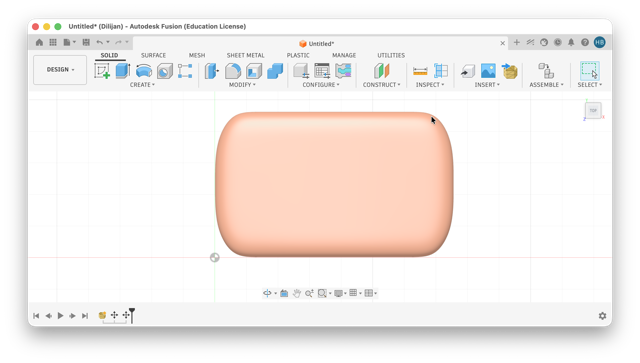Expand the CONFIGURE menu

coord(321,85)
